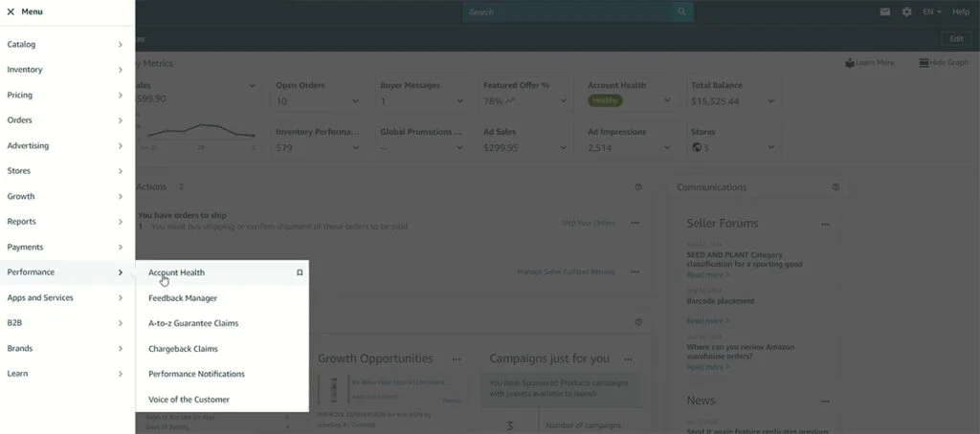The image size is (980, 434).
Task: Click the globe icon in Stores card
Action: (697, 148)
